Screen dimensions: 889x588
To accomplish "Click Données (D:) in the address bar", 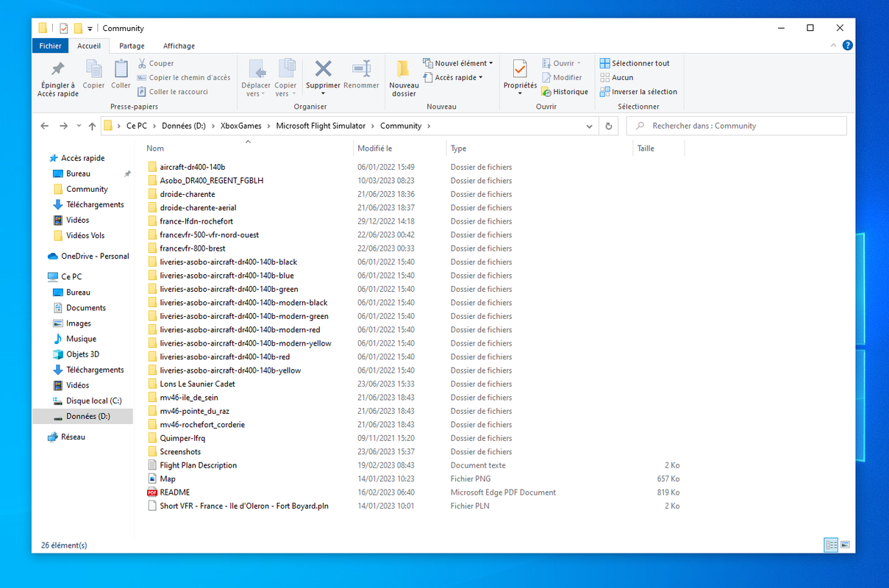I will (184, 126).
